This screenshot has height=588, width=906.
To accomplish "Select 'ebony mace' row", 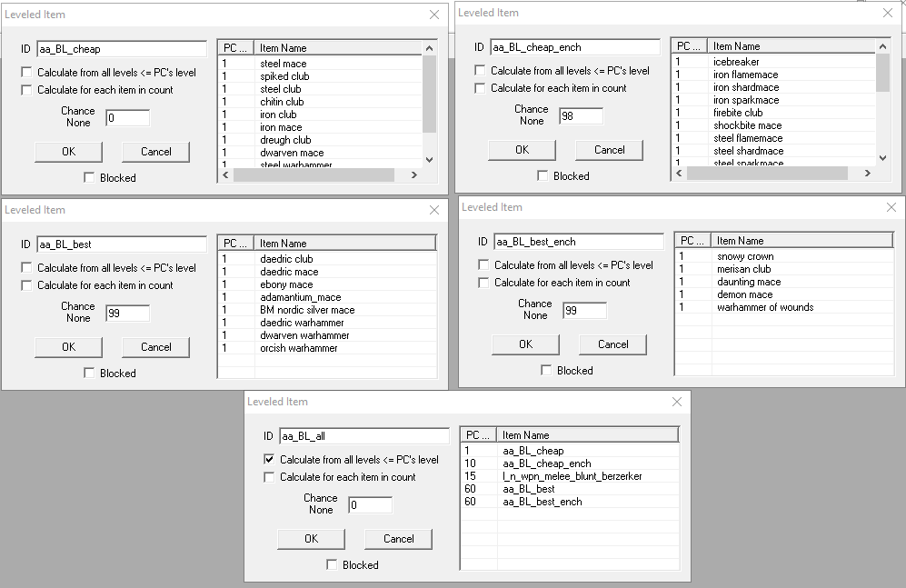I will coord(327,284).
